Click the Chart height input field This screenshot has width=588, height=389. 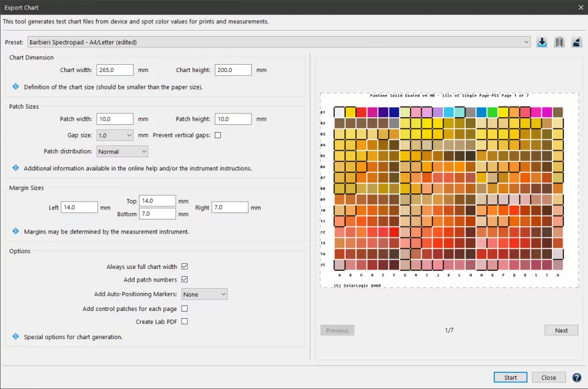point(233,70)
